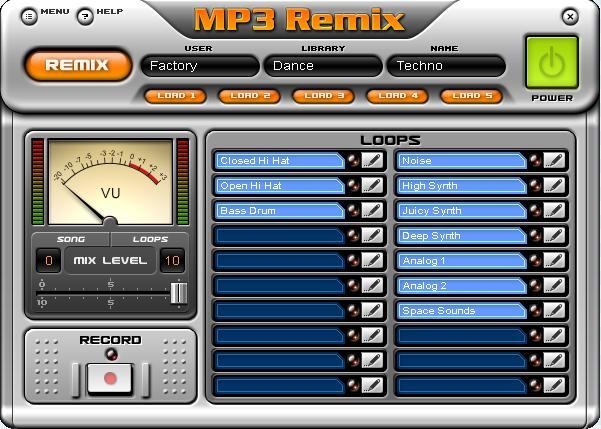Start recording with the red Record button
This screenshot has width=601, height=429.
[x=110, y=378]
